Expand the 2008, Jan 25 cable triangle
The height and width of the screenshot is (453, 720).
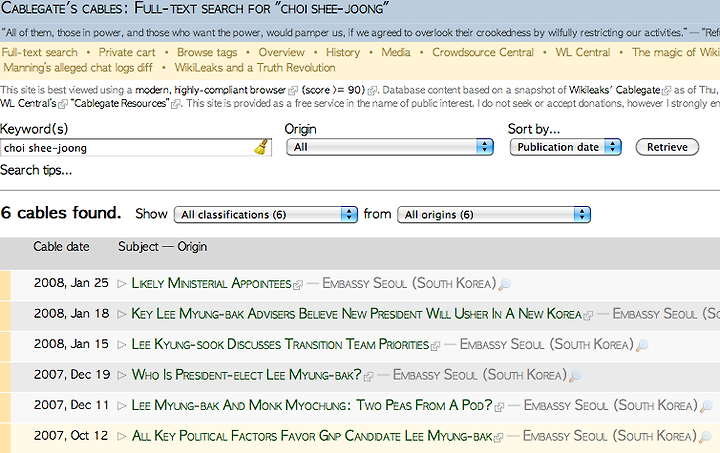click(x=121, y=284)
